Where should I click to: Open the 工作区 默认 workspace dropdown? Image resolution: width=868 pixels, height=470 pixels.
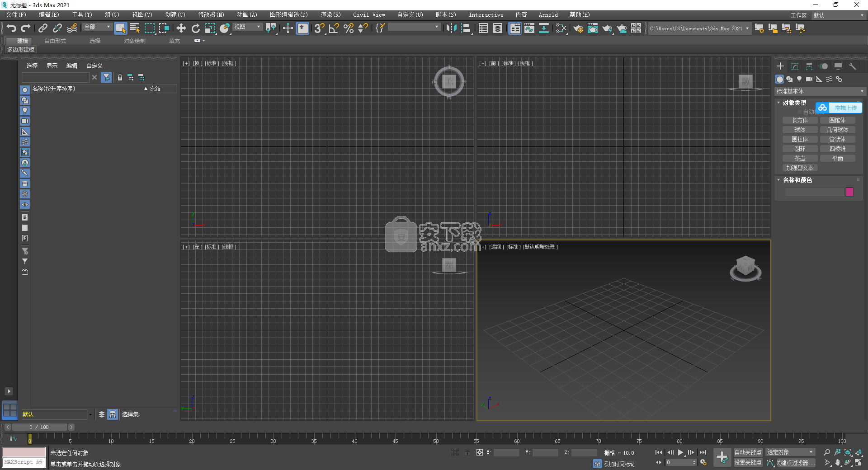point(838,15)
